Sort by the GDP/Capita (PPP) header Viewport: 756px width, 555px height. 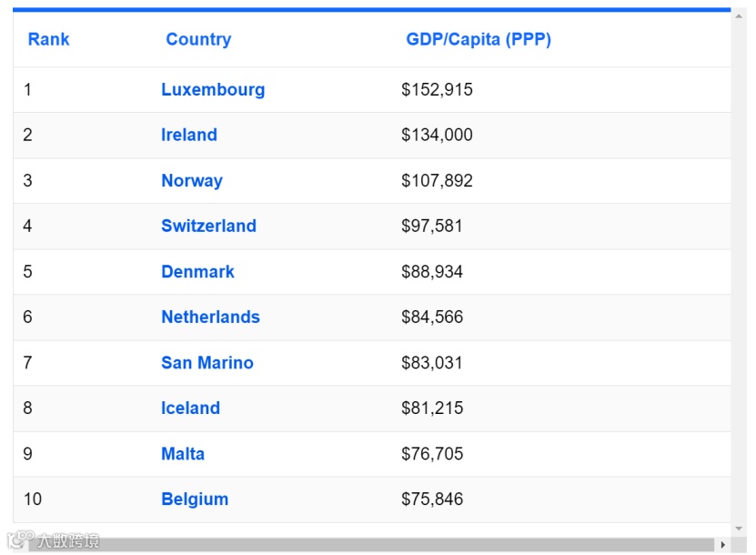[479, 39]
